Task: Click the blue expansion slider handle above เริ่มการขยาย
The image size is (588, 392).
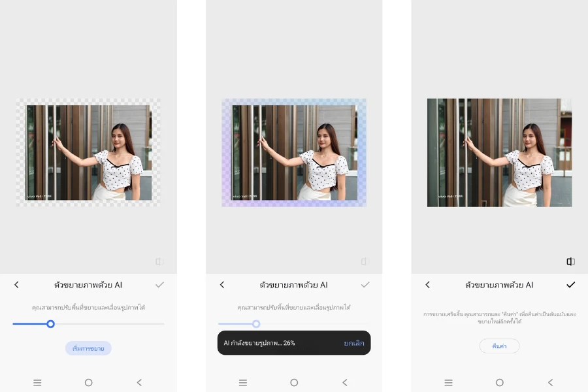Action: 50,323
